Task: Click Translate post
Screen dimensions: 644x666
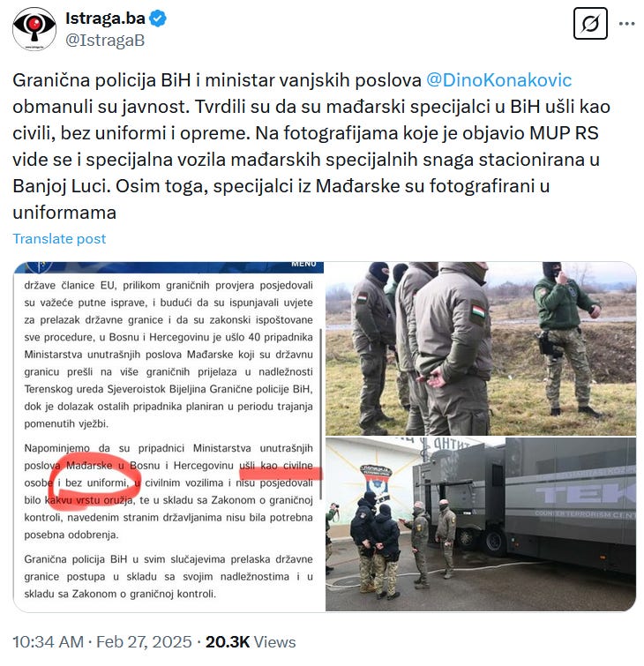Action: click(59, 239)
